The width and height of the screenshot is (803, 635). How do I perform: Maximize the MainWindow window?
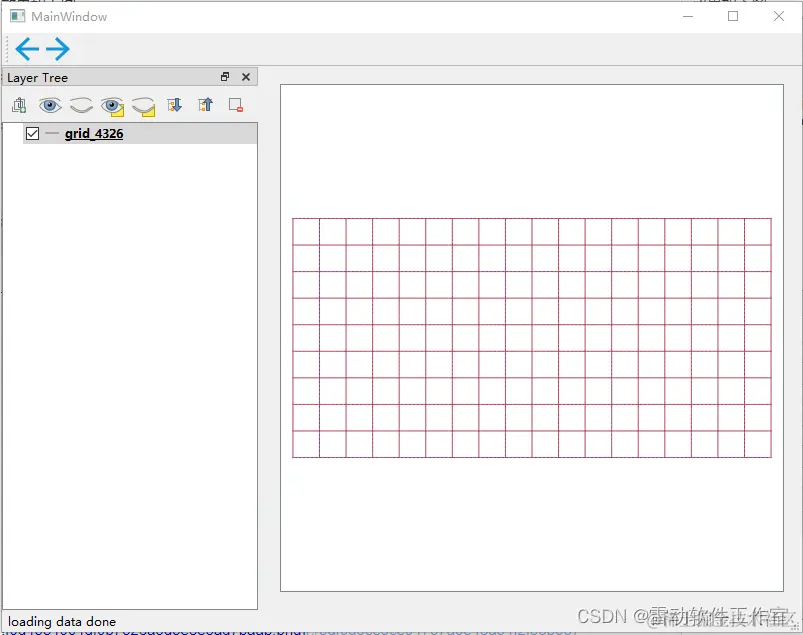[733, 16]
